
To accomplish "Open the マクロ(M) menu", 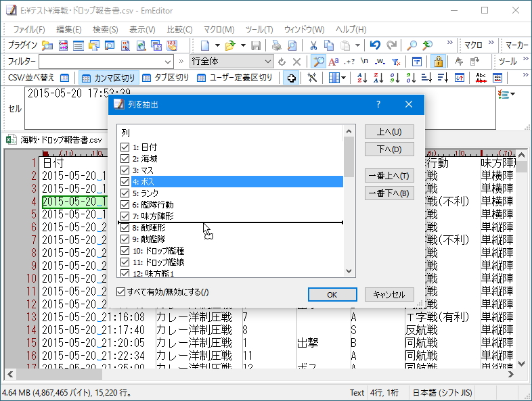I will [x=219, y=30].
